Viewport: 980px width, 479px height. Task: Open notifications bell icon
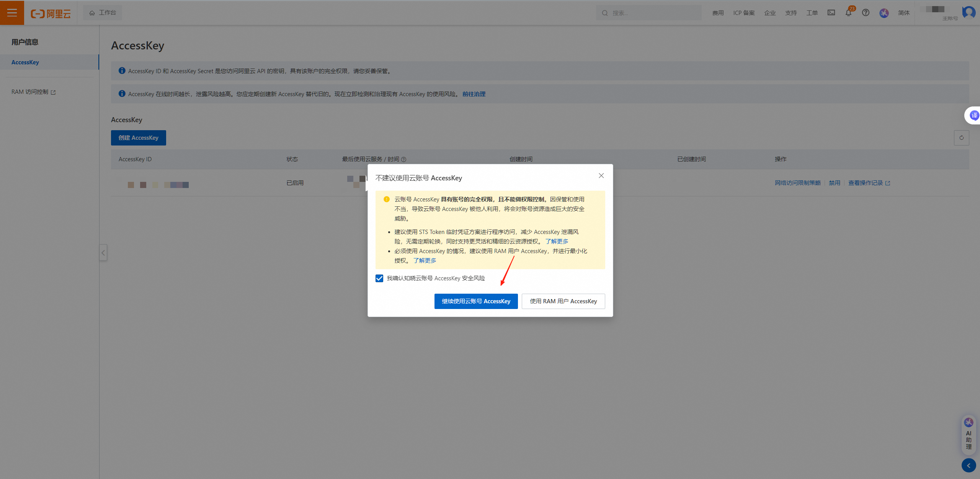[x=848, y=13]
